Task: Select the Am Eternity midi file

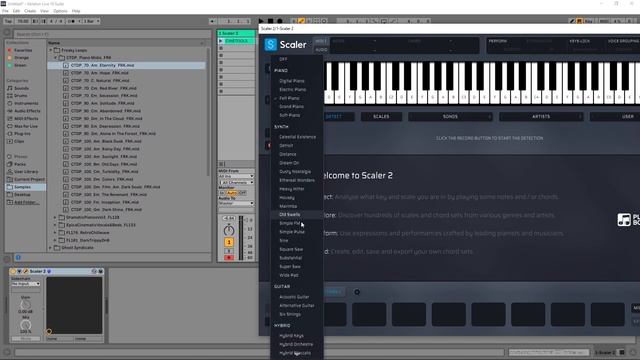Action: [x=127, y=65]
